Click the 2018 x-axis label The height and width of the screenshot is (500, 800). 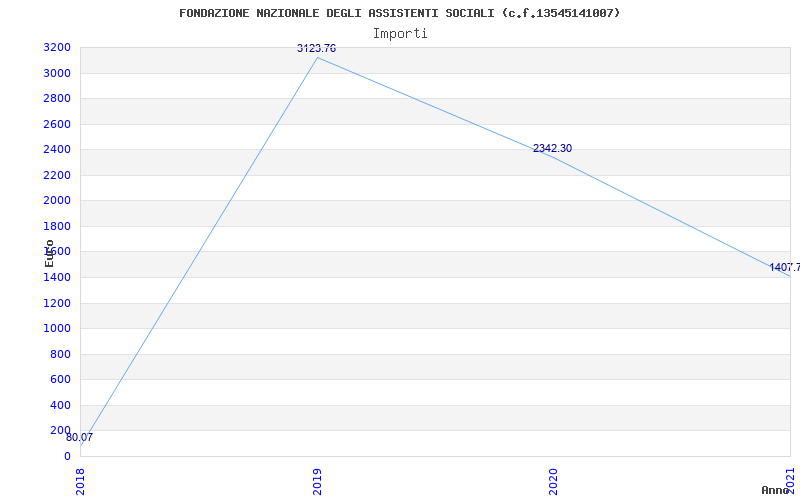coord(80,481)
